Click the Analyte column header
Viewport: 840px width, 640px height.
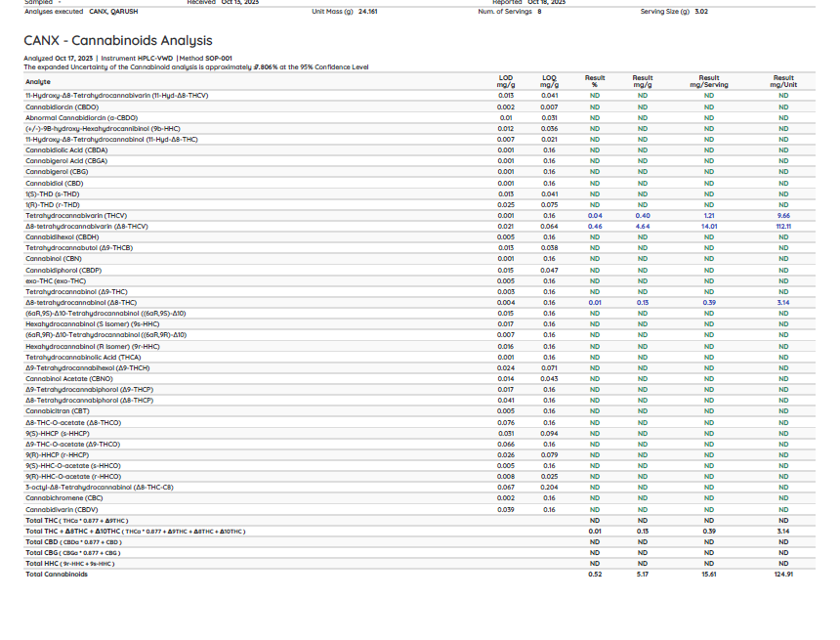[38, 82]
